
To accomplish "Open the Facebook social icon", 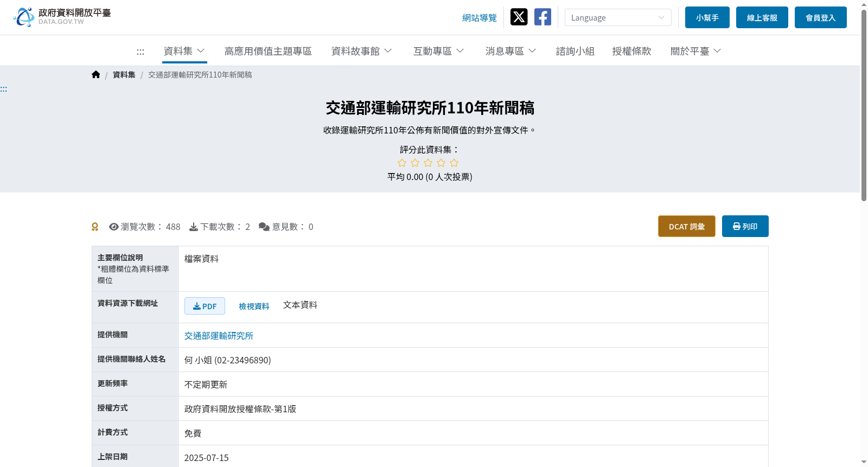I will coord(542,17).
